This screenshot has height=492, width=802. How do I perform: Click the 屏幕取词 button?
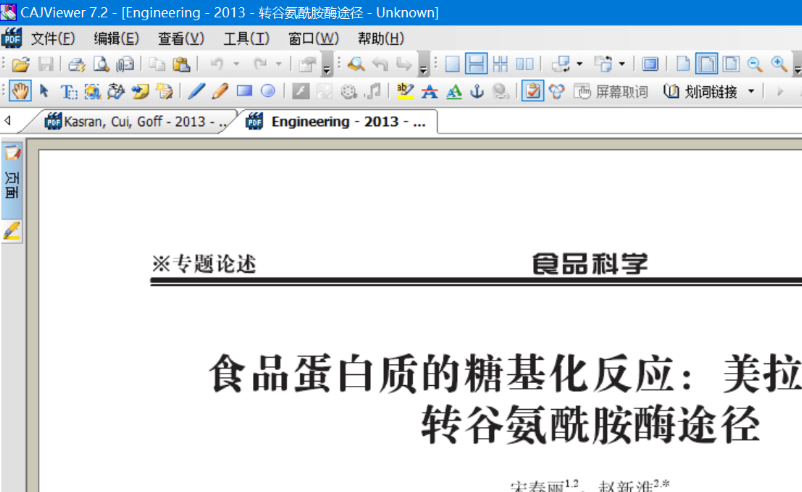tap(611, 92)
